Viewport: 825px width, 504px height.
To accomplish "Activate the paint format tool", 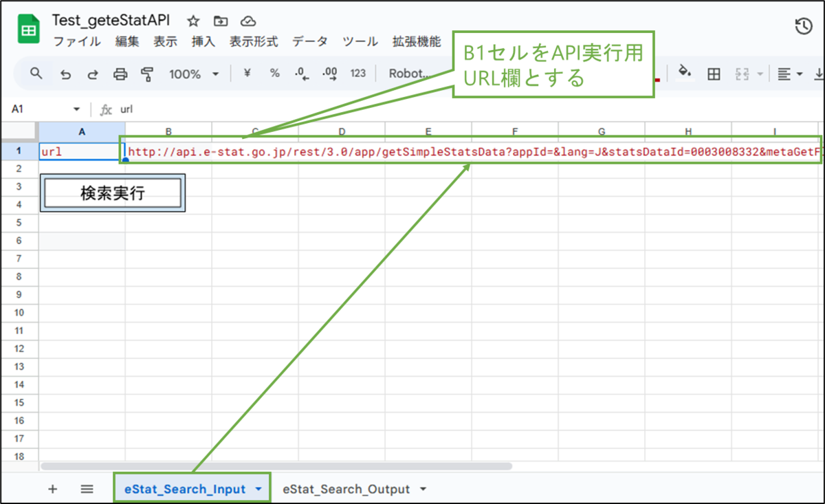I will [x=147, y=74].
